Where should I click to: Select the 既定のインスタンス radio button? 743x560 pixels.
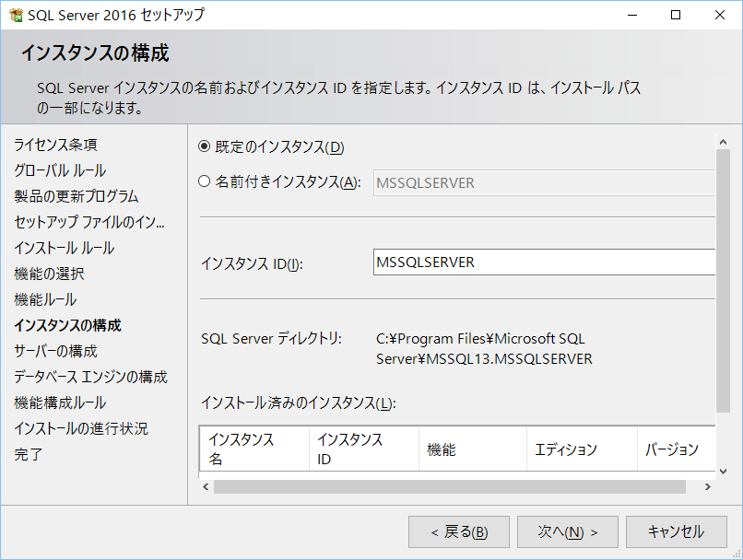204,146
